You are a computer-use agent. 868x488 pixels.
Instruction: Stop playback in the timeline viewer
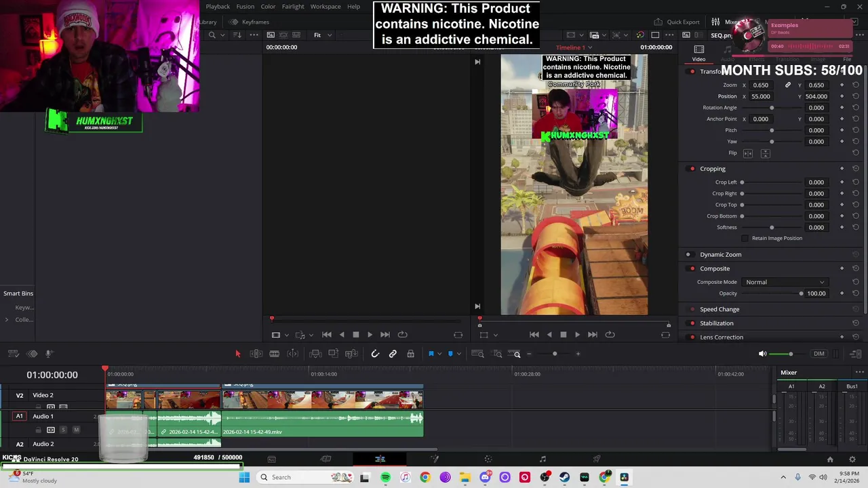tap(563, 335)
